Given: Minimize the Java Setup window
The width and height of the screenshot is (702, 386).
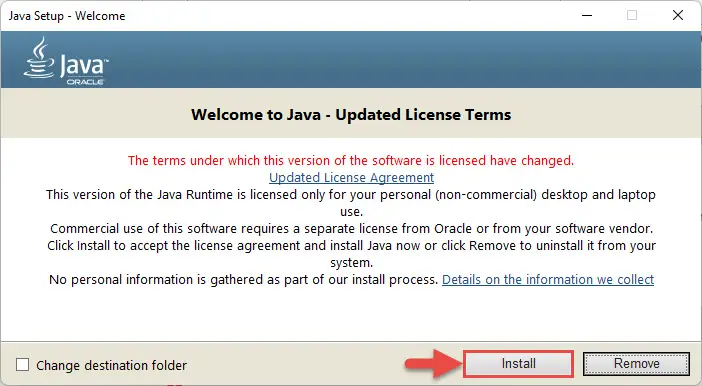Looking at the screenshot, I should tap(587, 15).
